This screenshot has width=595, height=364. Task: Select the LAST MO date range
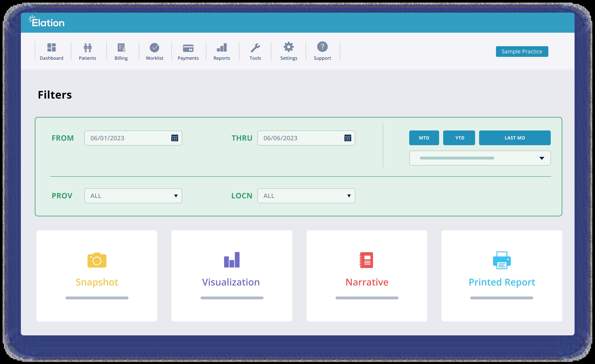[515, 138]
